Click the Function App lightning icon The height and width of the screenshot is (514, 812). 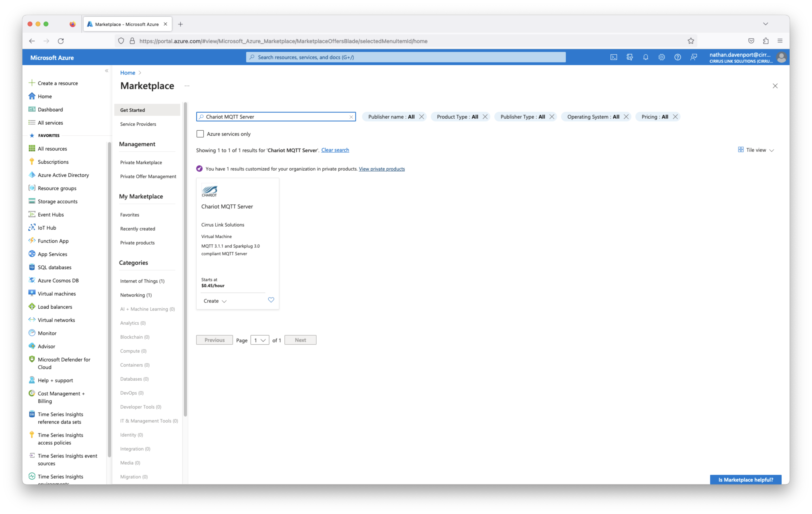tap(32, 240)
